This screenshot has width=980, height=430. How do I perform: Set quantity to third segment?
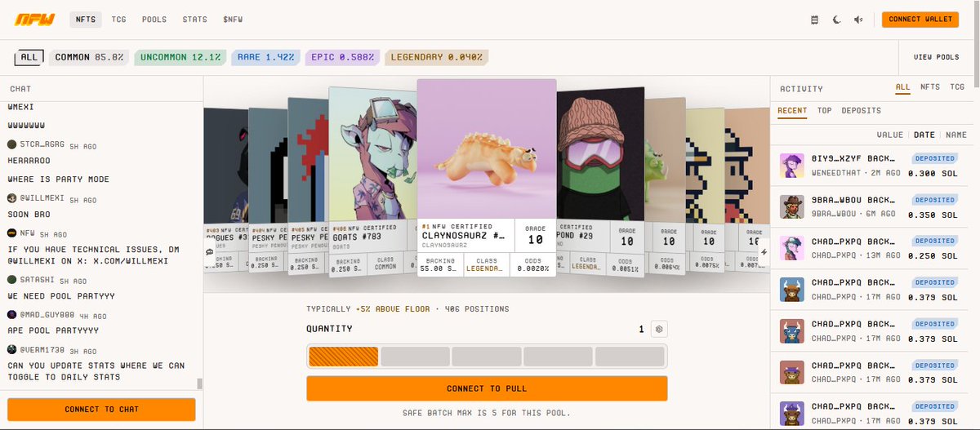(487, 357)
